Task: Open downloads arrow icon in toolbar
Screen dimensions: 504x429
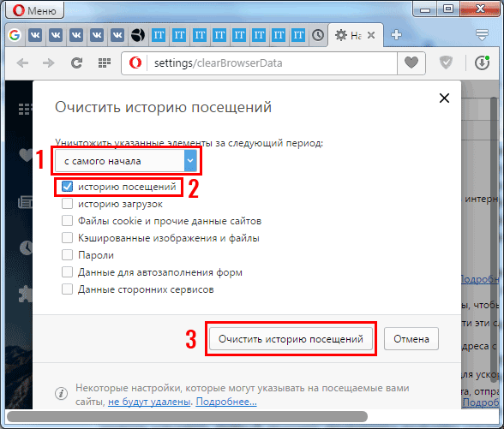Action: click(482, 63)
